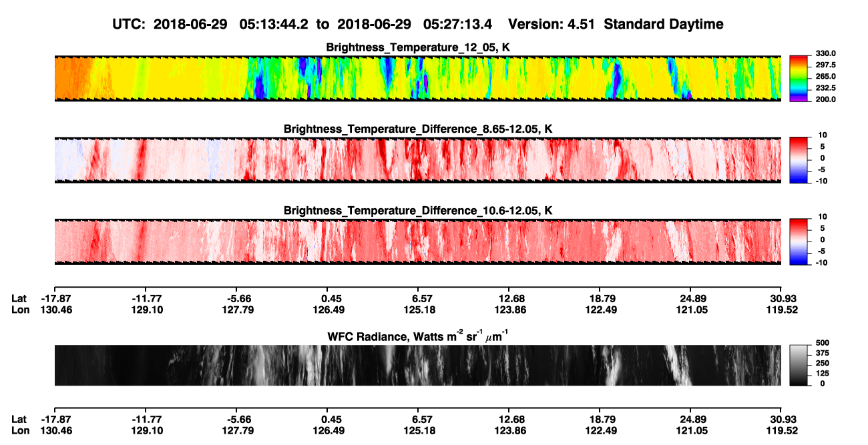Image resolution: width=868 pixels, height=445 pixels.
Task: Click the 265.0 color bar label
Action: coord(825,77)
